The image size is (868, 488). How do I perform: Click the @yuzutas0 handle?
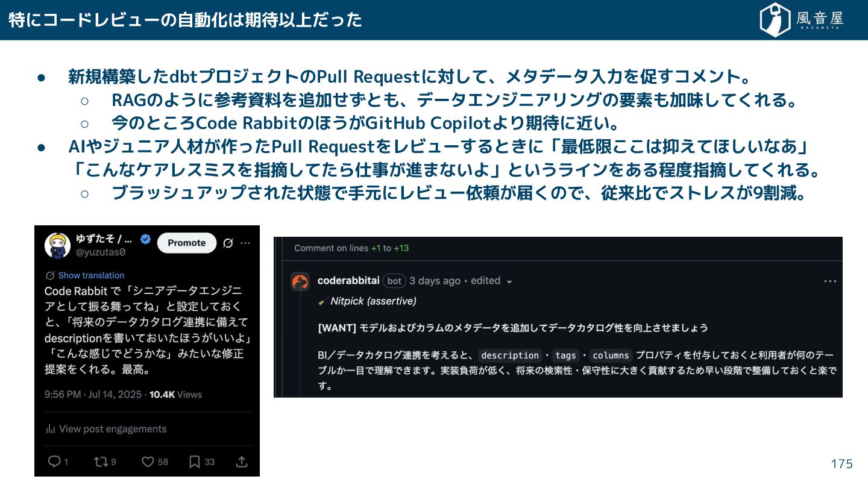[x=100, y=252]
